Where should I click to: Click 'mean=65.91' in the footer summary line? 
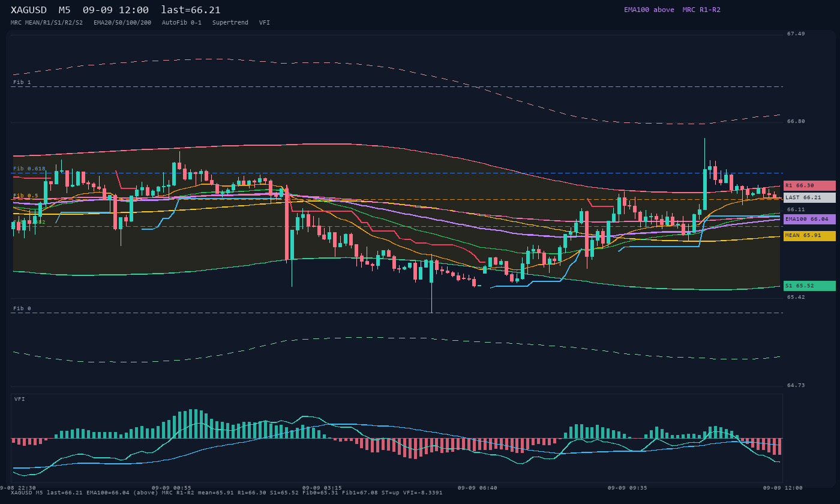(215, 493)
